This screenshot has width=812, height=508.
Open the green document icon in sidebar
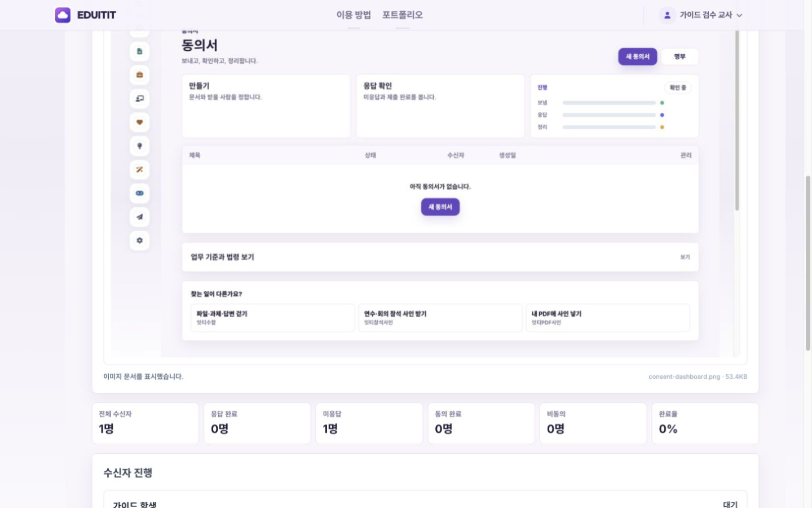point(140,51)
